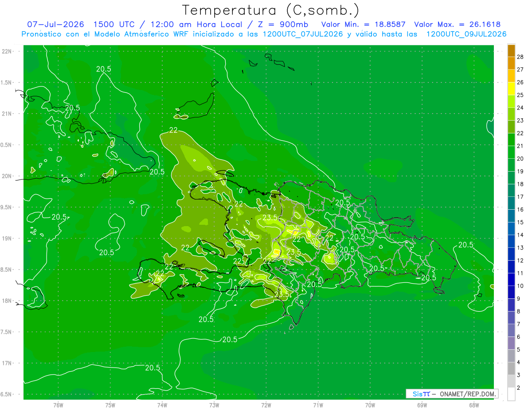Click the "72W" longitude axis label
The height and width of the screenshot is (411, 532).
coord(266,405)
